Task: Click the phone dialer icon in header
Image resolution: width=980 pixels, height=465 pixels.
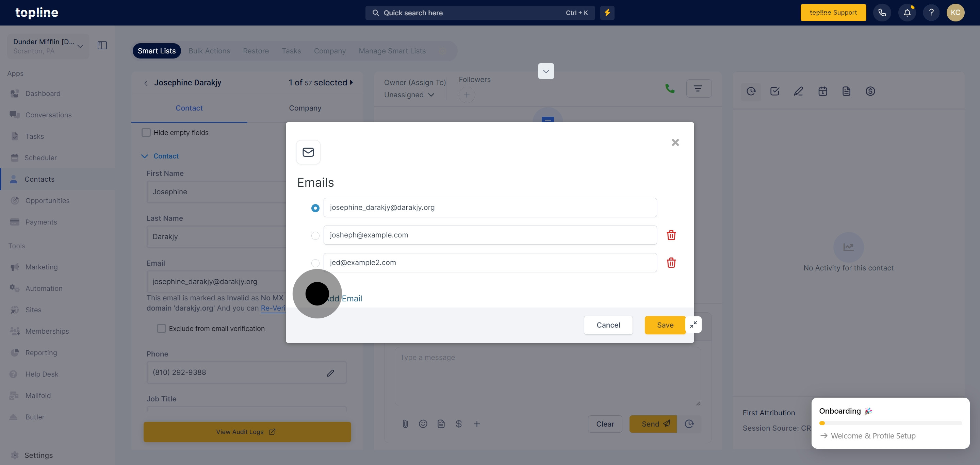Action: click(882, 13)
